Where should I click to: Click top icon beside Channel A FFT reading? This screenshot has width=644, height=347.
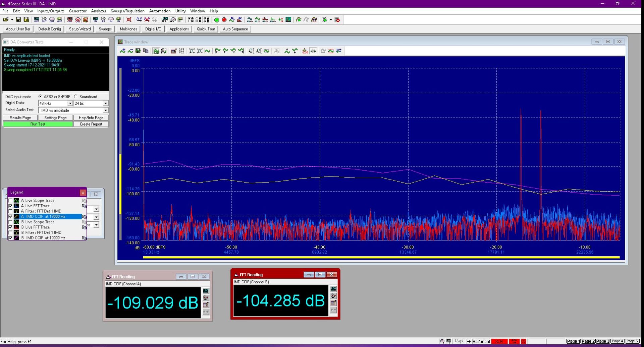click(x=206, y=291)
